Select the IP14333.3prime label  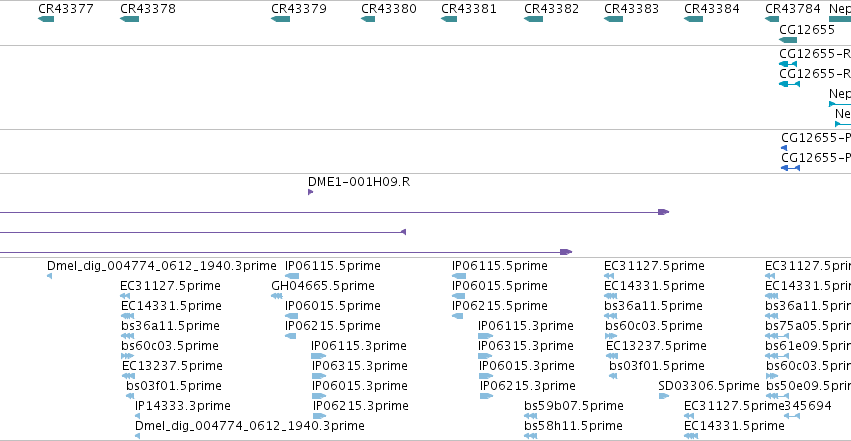[x=183, y=406]
